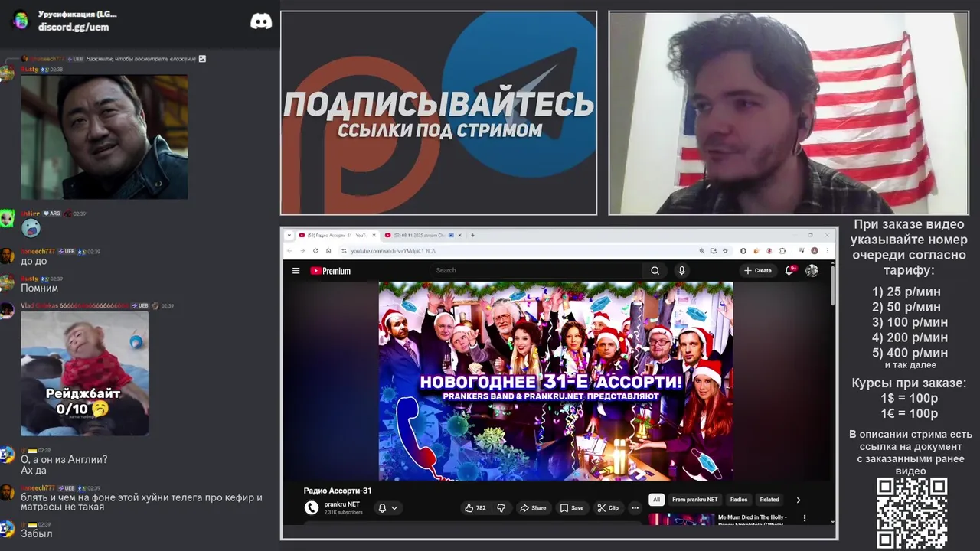The width and height of the screenshot is (980, 551).
Task: Focus the YouTube Search field
Action: click(x=536, y=270)
